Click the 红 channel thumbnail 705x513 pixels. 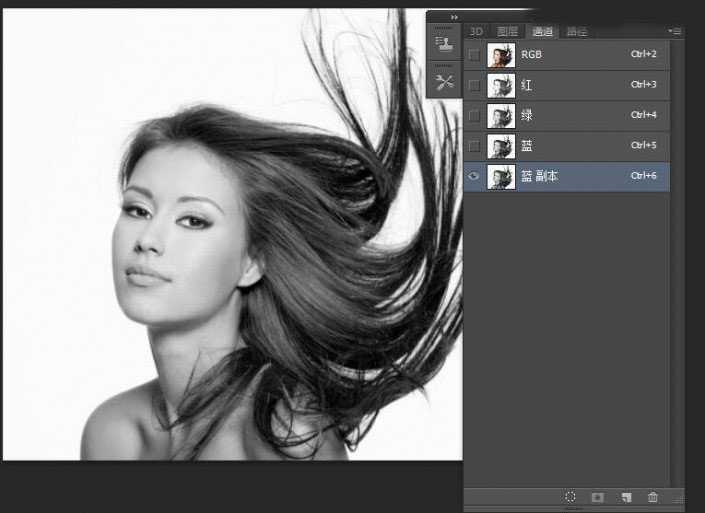(x=500, y=85)
